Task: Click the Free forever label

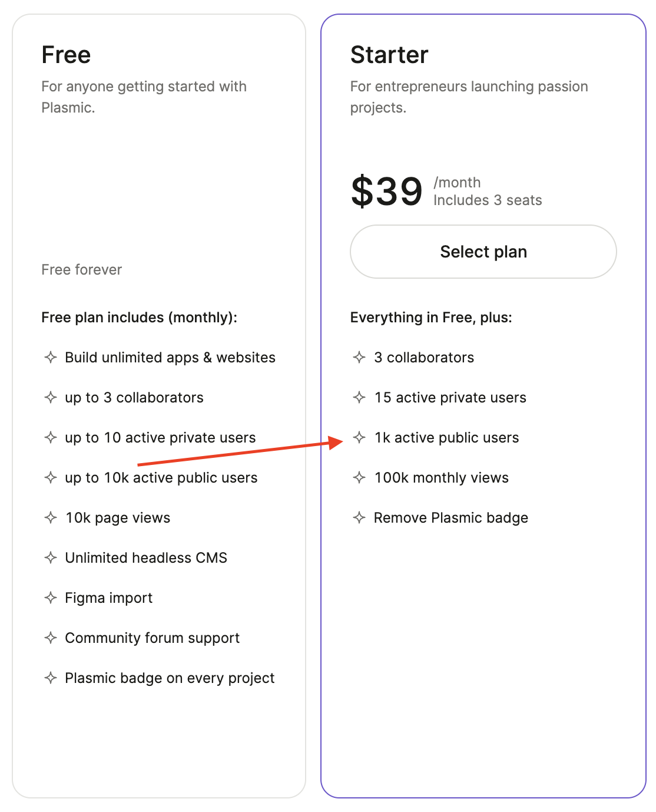Action: tap(81, 269)
